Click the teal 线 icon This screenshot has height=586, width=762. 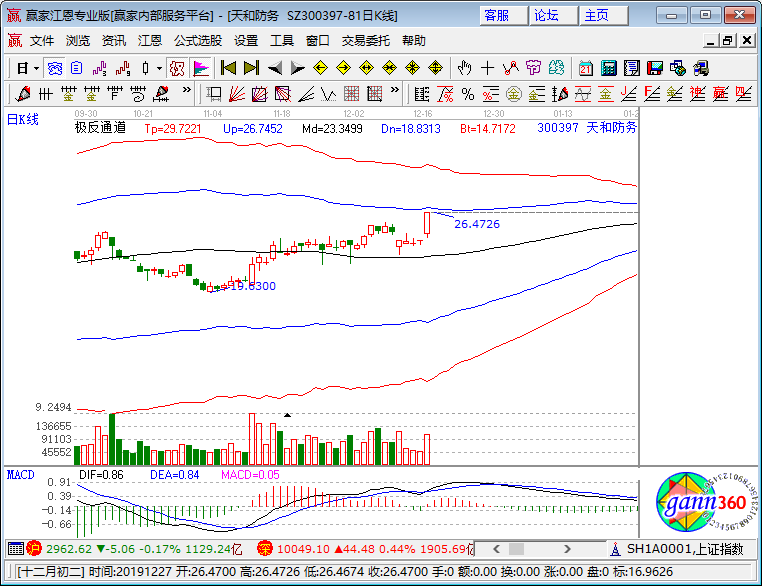click(x=556, y=68)
